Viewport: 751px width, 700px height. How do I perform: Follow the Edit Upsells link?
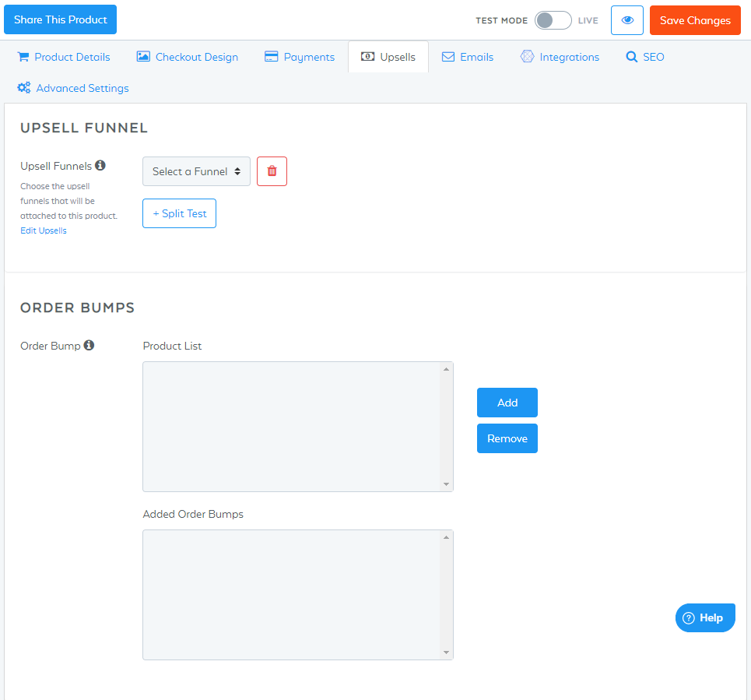pyautogui.click(x=44, y=230)
